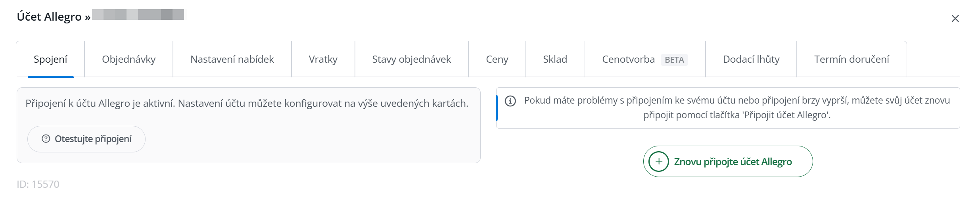
Task: Click the blurred account name in header
Action: [x=138, y=15]
